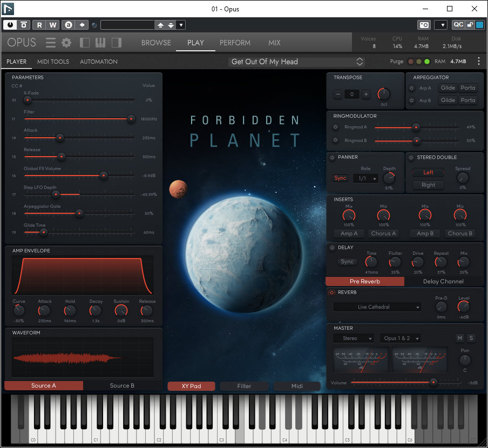This screenshot has width=488, height=448.
Task: Open the Opus settings gear
Action: tap(66, 43)
